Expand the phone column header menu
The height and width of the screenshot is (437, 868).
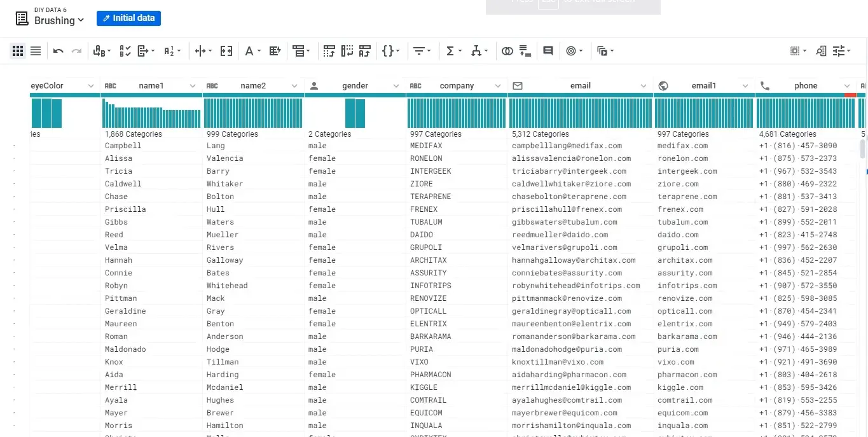tap(846, 85)
